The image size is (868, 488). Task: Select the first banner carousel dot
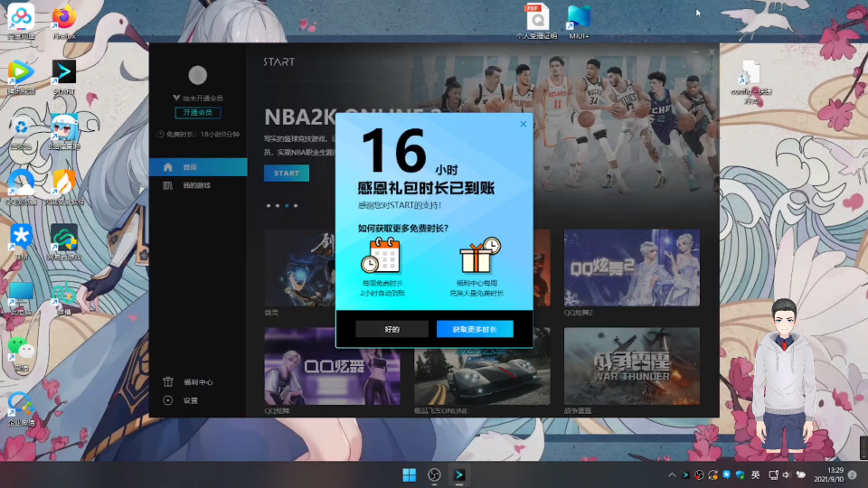point(269,206)
